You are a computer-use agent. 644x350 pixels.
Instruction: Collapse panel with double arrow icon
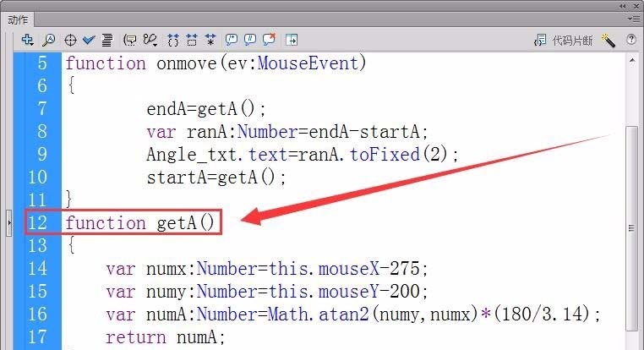pos(623,6)
